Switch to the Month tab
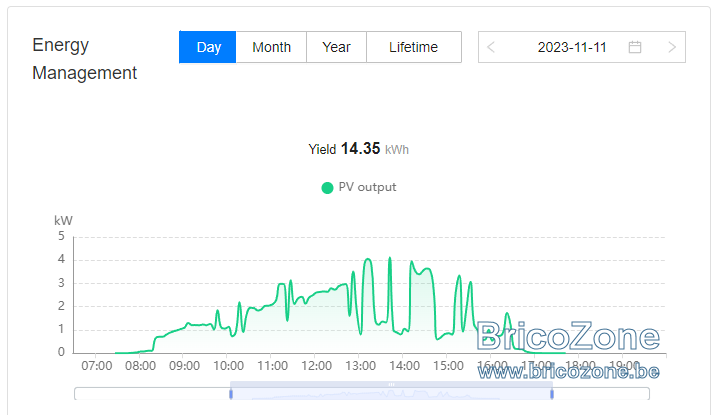 coord(271,47)
